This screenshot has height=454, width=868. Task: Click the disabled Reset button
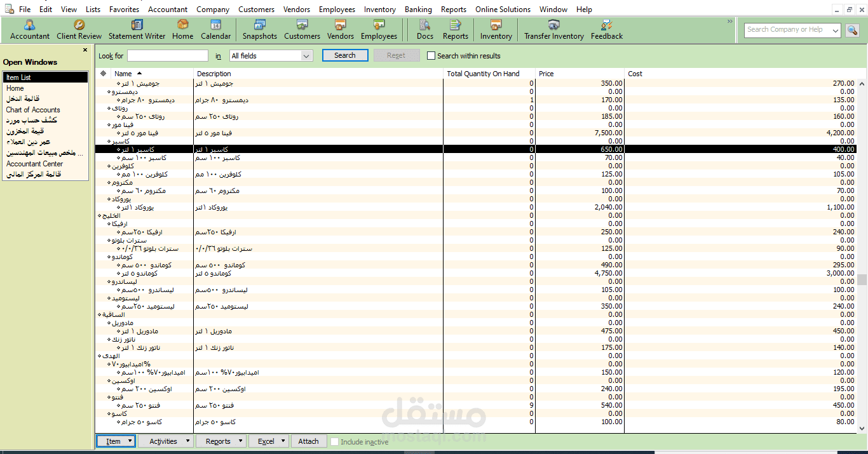pos(396,55)
